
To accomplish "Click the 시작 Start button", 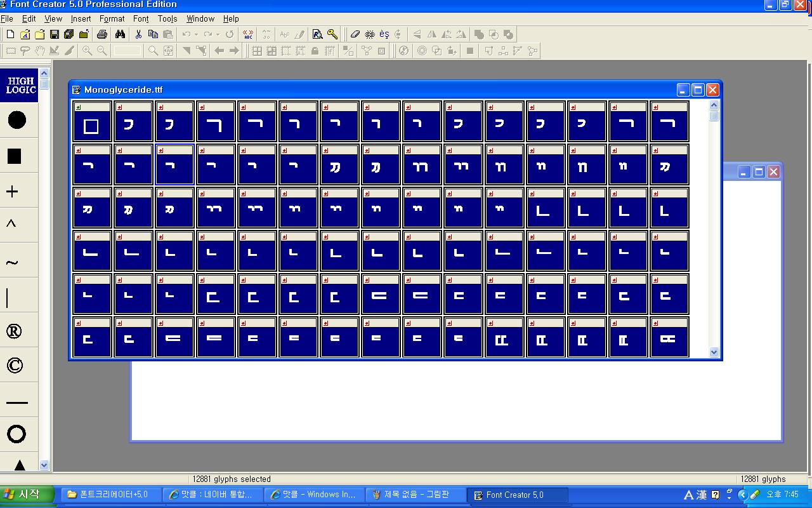I will 22,495.
